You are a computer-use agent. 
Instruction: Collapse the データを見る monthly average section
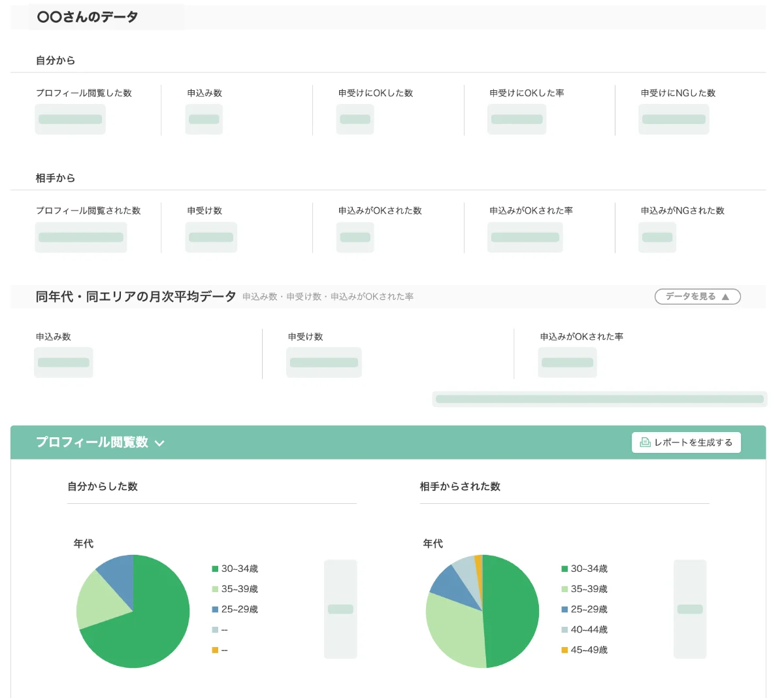point(697,297)
